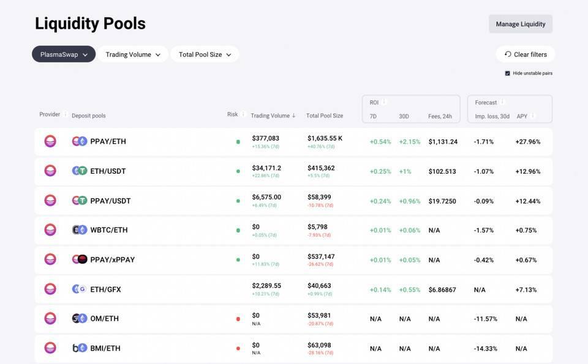This screenshot has width=588, height=364.
Task: Open the PPAY/xPPAY pool row
Action: coord(112,260)
